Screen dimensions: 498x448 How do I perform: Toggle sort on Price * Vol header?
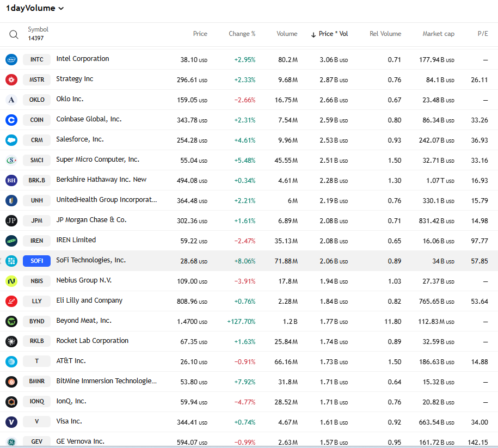click(330, 34)
